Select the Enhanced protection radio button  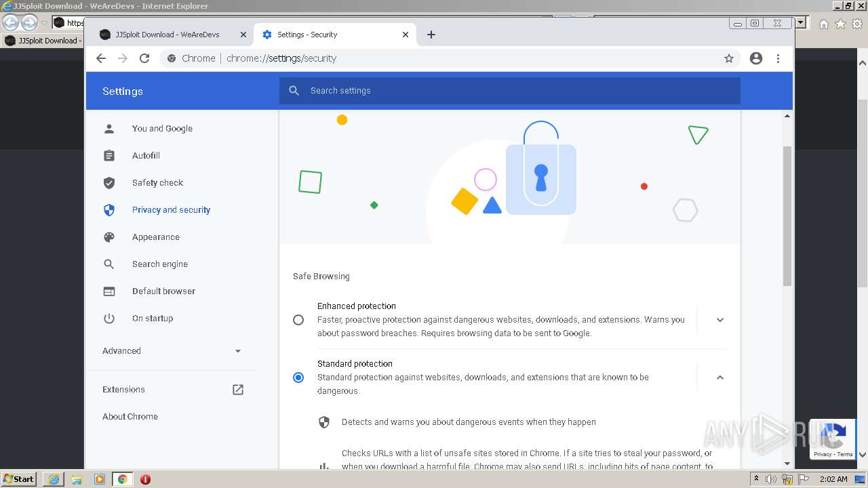tap(298, 320)
